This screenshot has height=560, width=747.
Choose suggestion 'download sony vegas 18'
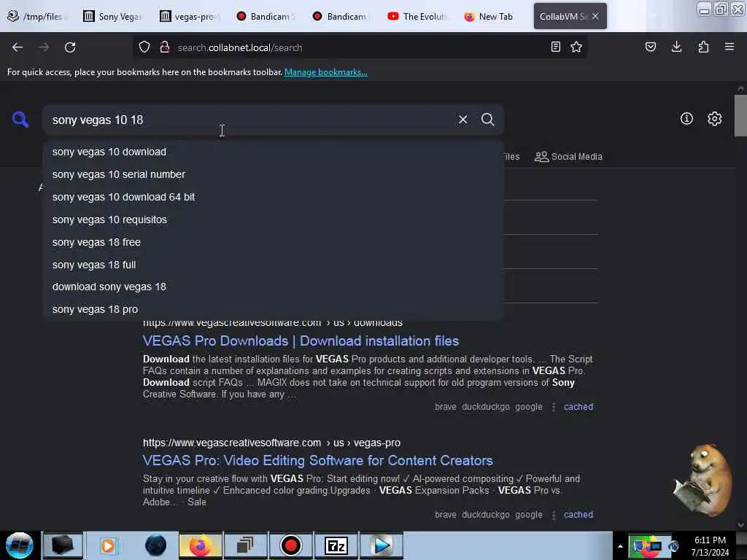[273, 287]
